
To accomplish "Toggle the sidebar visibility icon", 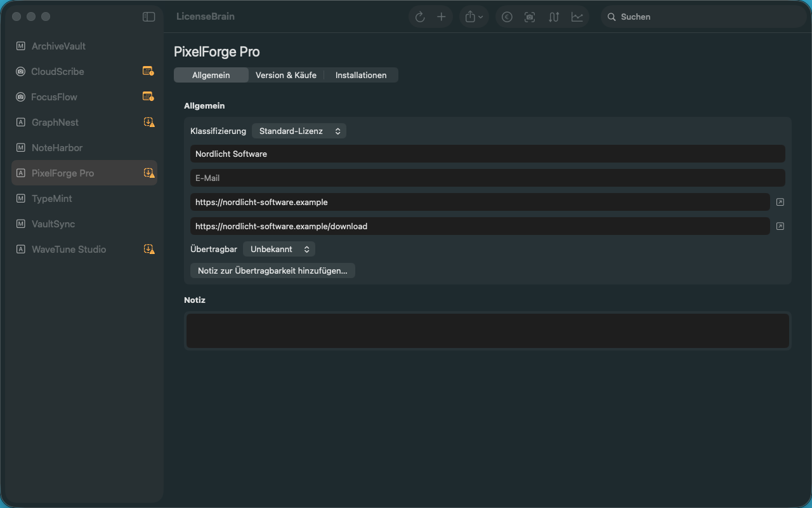I will (148, 17).
